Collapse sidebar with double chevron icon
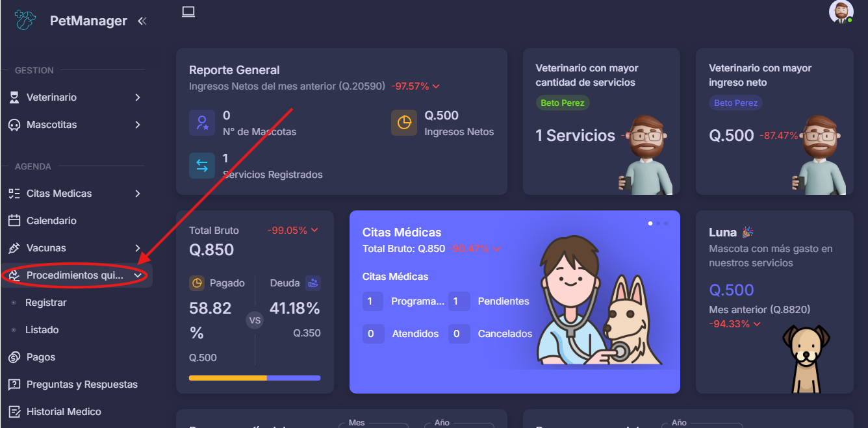This screenshot has height=428, width=868. point(142,21)
